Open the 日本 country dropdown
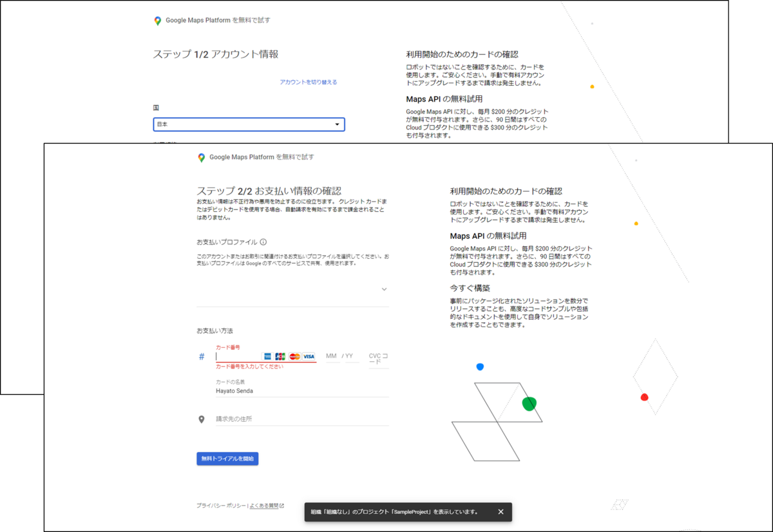 [249, 124]
